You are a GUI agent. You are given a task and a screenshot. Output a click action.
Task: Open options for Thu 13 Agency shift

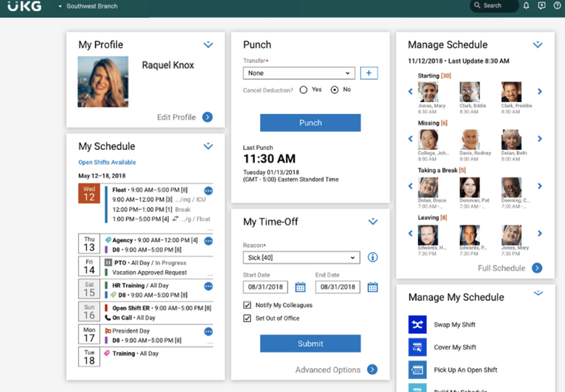pos(209,241)
